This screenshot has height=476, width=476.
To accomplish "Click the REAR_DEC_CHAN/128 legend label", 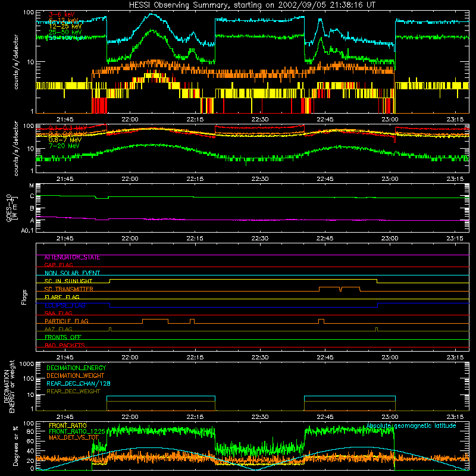I will (x=79, y=383).
